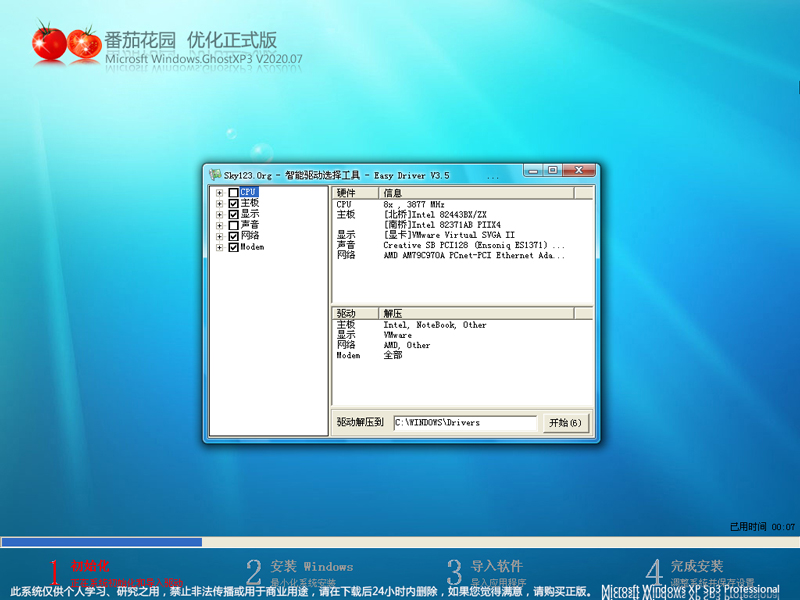The width and height of the screenshot is (800, 600).
Task: Click the CPU entry in the hardware tree
Action: coord(250,193)
